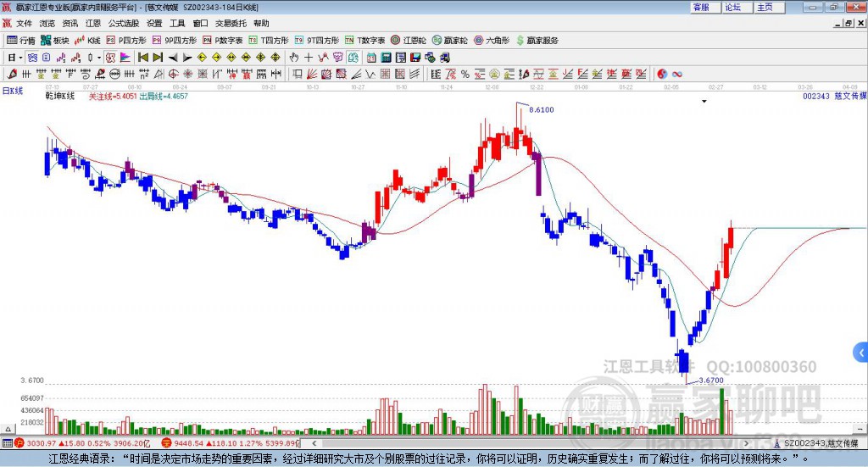Viewport: 868px width, 467px height.
Task: Click the pink flag chart icon
Action: [125, 58]
